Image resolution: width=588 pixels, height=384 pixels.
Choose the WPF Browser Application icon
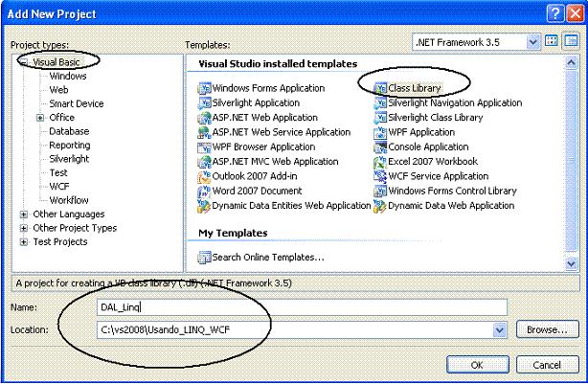204,147
